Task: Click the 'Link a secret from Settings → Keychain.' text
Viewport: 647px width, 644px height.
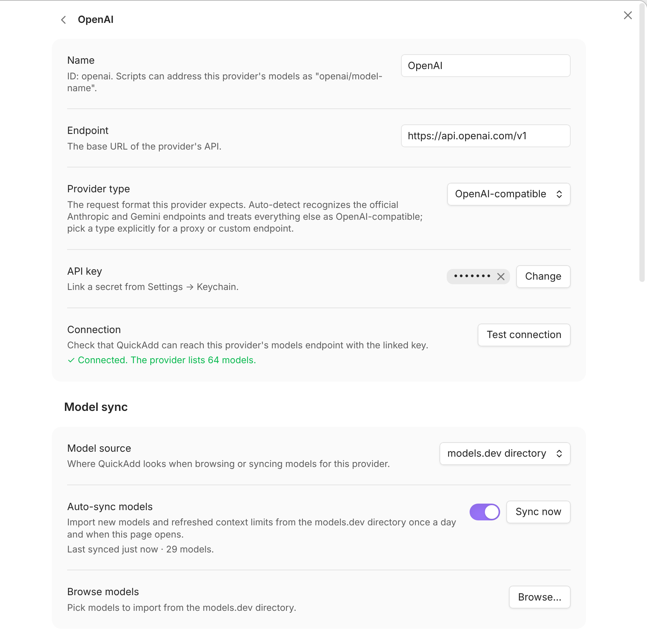Action: 153,287
